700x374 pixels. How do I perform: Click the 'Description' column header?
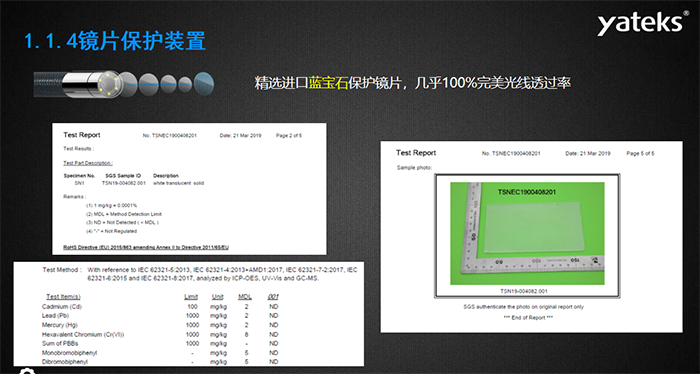(x=166, y=176)
